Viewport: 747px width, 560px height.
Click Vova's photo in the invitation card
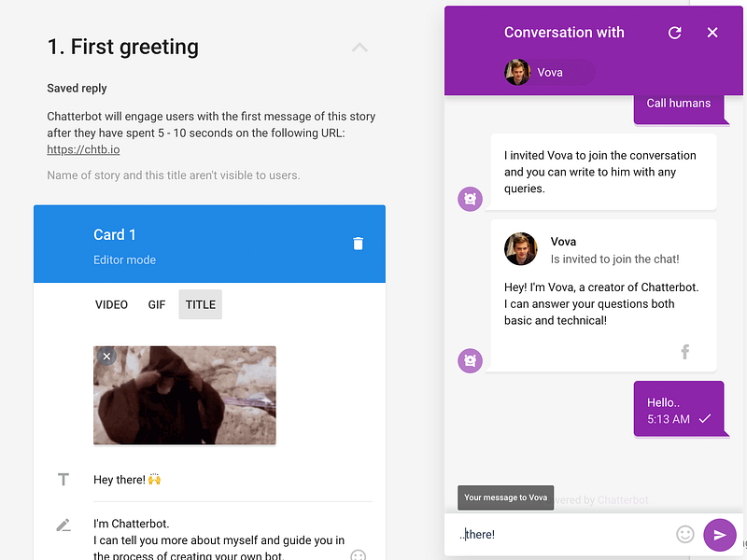coord(521,248)
